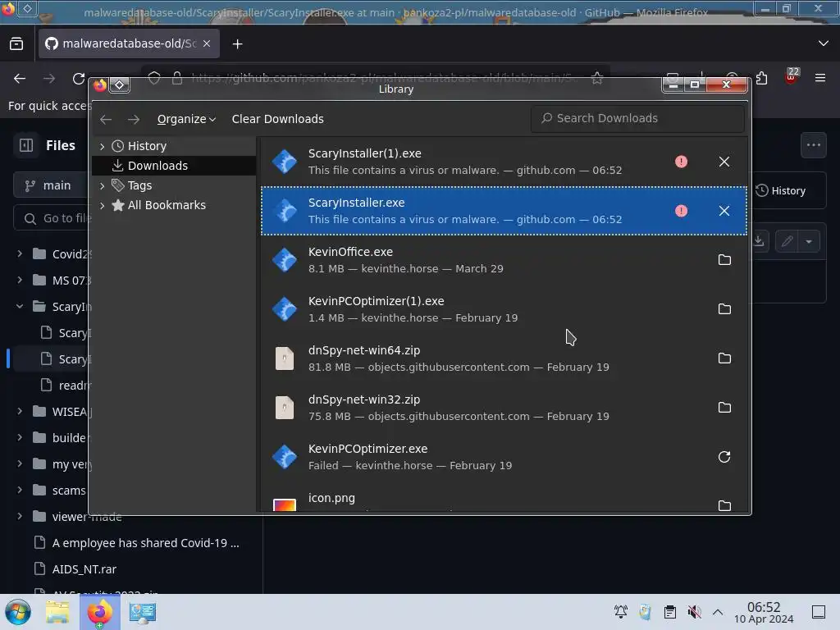Viewport: 840px width, 630px height.
Task: Select KevinPCOptimizer.exe failed download row
Action: [x=504, y=458]
